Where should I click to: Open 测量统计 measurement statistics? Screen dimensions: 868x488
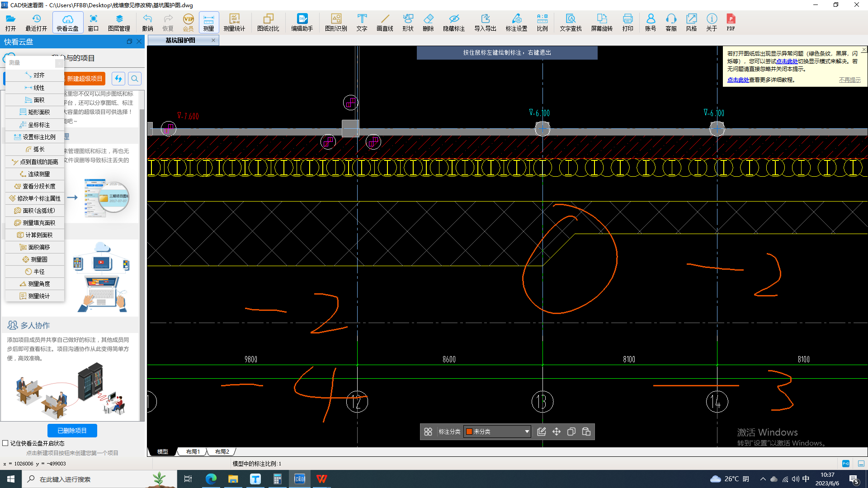234,22
